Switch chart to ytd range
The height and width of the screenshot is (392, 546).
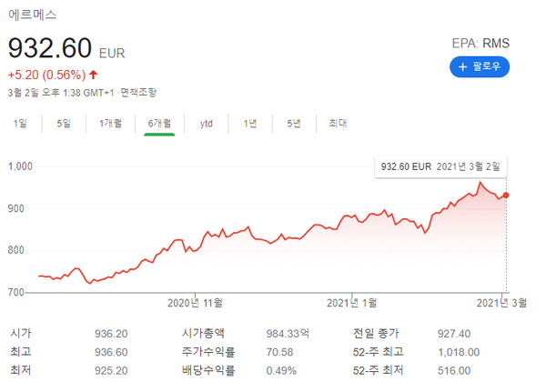pos(207,124)
